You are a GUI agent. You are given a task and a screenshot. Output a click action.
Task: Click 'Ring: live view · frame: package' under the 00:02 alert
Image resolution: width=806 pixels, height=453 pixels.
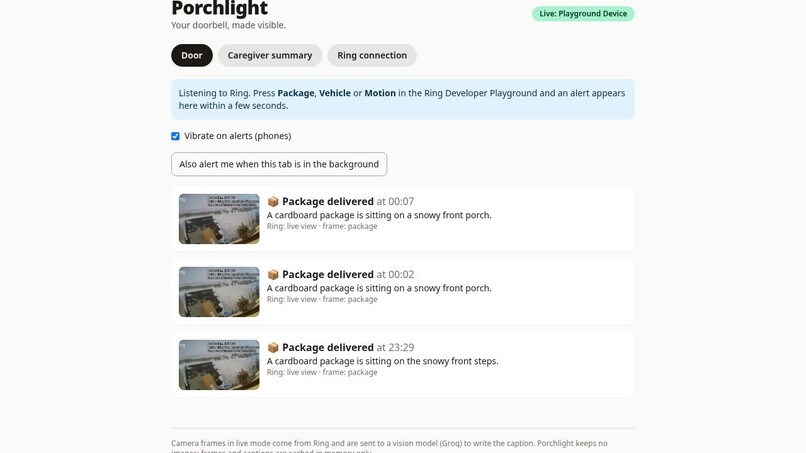point(322,299)
